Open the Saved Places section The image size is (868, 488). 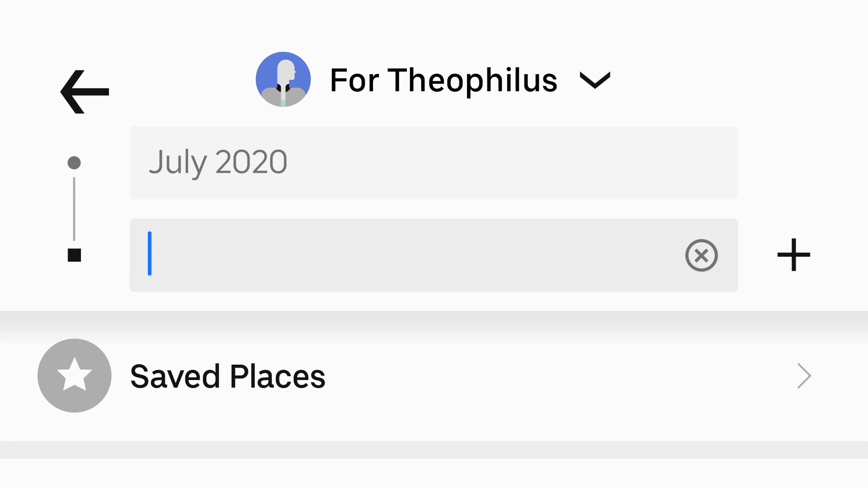[x=407, y=375]
